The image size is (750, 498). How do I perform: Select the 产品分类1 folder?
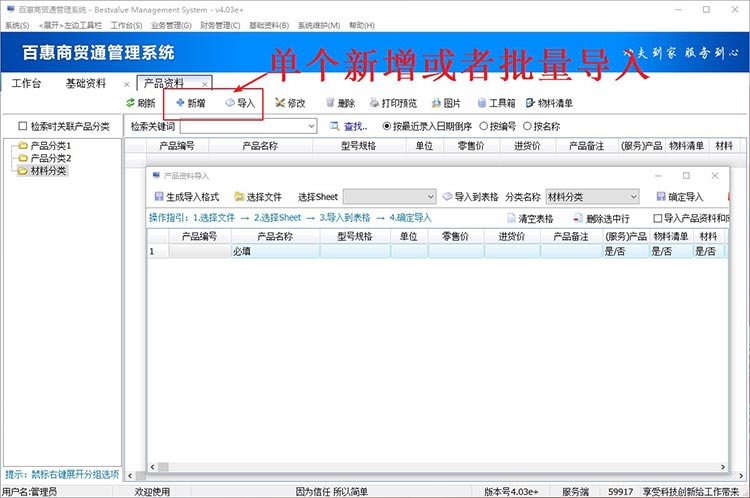pos(44,145)
